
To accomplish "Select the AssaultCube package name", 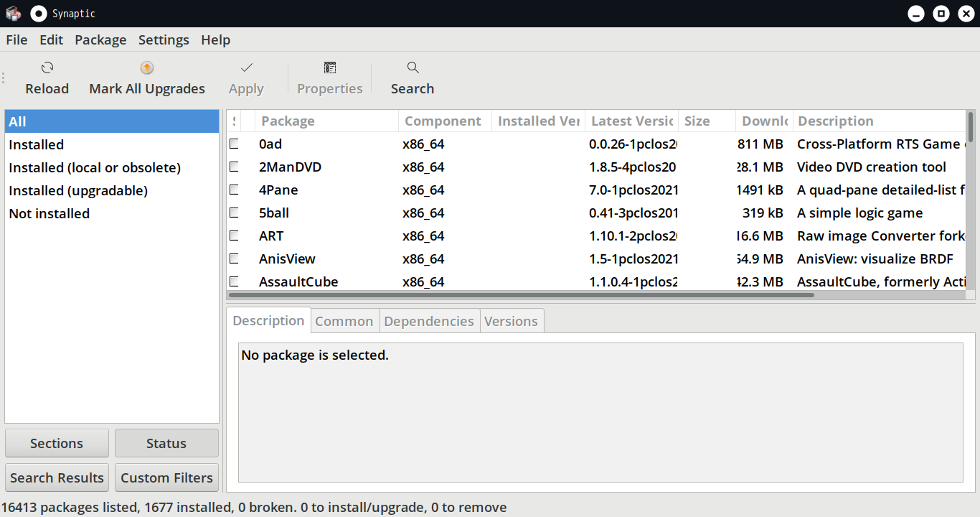I will point(298,281).
